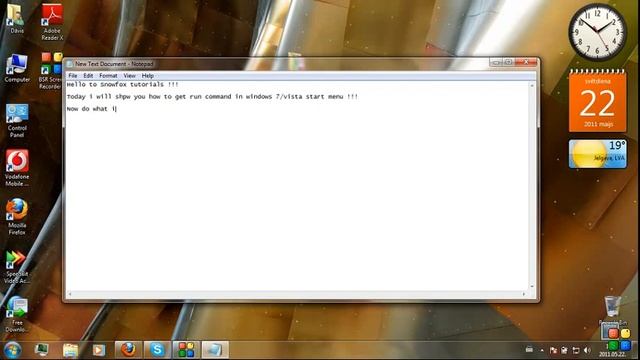Screen dimensions: 640x360
Task: Show hidden tray icons arrow
Action: point(542,350)
